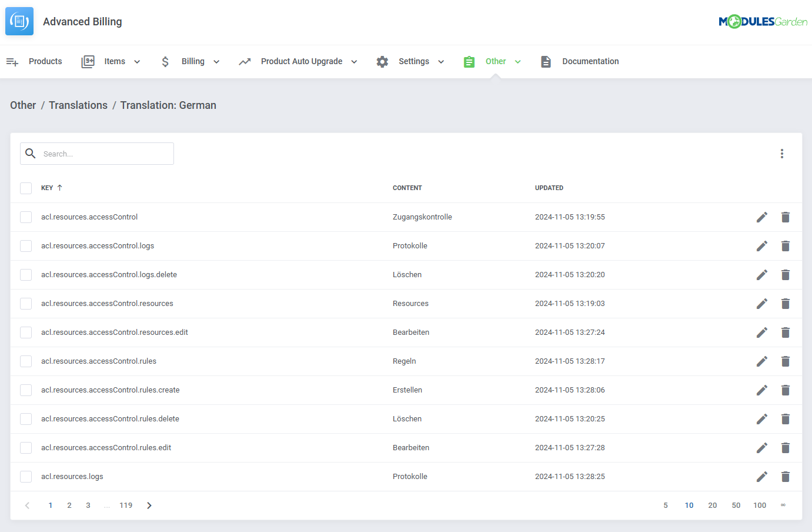The width and height of the screenshot is (812, 532).
Task: Select the green Other clipboard icon
Action: [x=469, y=61]
